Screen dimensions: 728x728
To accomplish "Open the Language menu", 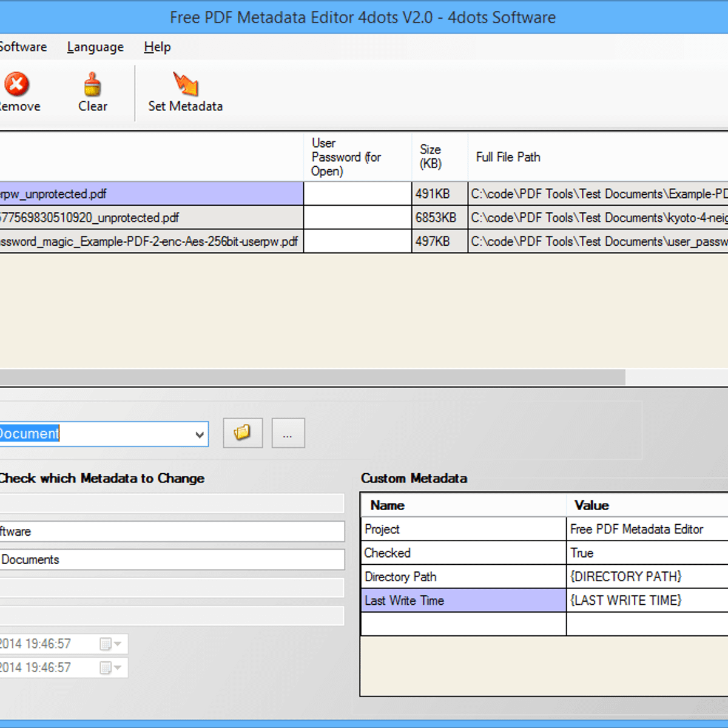I will tap(95, 47).
